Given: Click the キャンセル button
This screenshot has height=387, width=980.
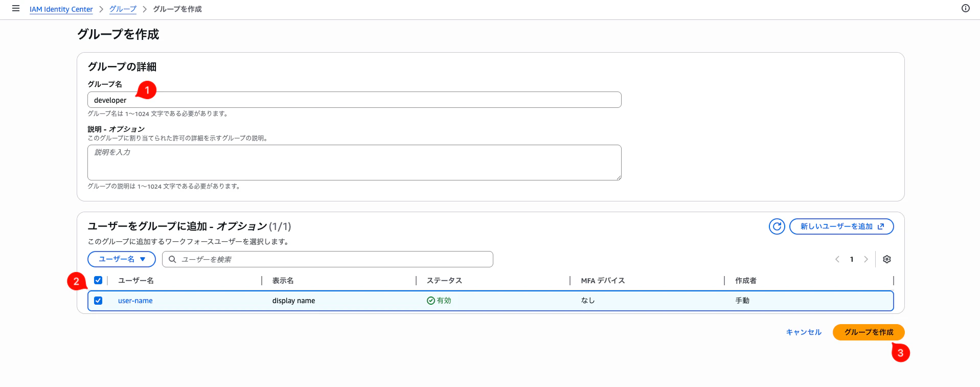Looking at the screenshot, I should click(804, 332).
